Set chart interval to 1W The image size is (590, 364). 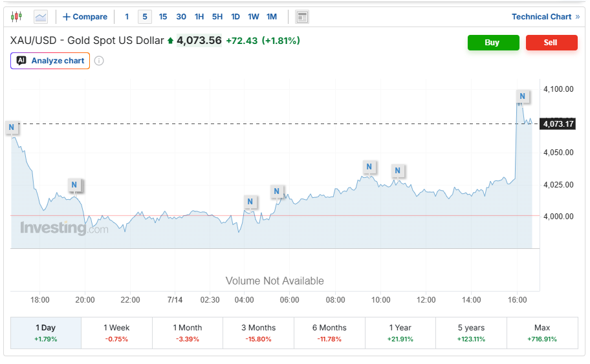pyautogui.click(x=253, y=17)
